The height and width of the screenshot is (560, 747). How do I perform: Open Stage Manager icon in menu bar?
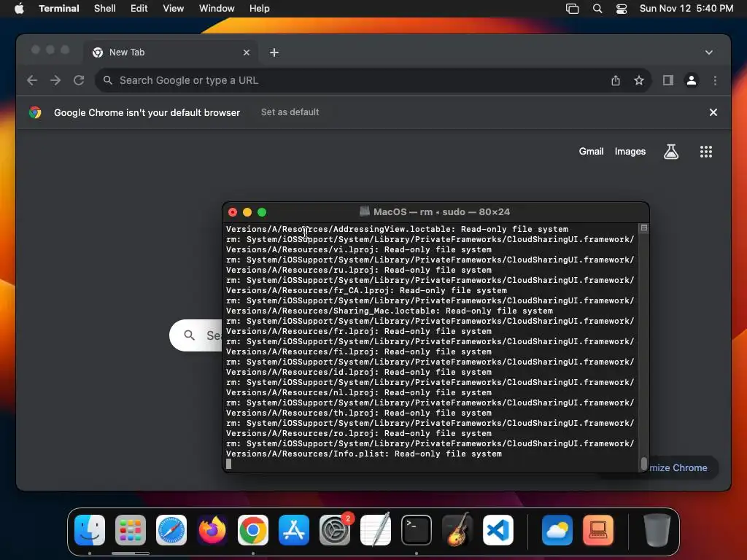pyautogui.click(x=572, y=9)
